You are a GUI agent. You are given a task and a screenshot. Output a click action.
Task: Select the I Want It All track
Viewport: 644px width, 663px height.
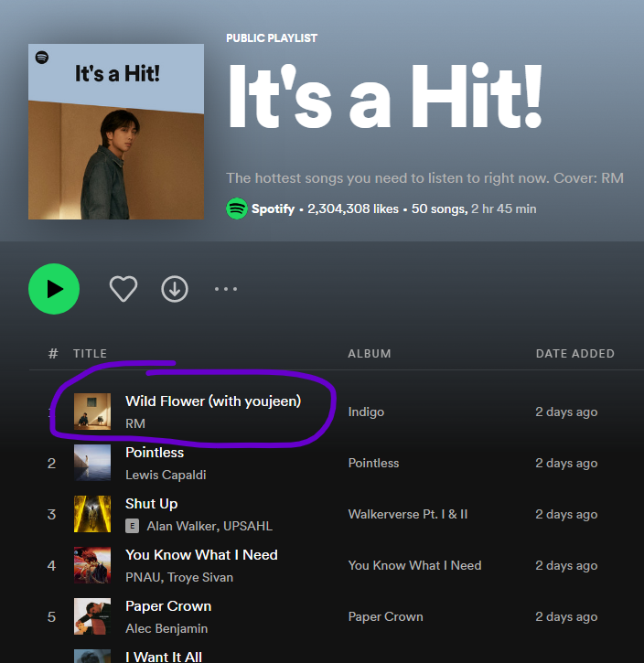click(164, 657)
